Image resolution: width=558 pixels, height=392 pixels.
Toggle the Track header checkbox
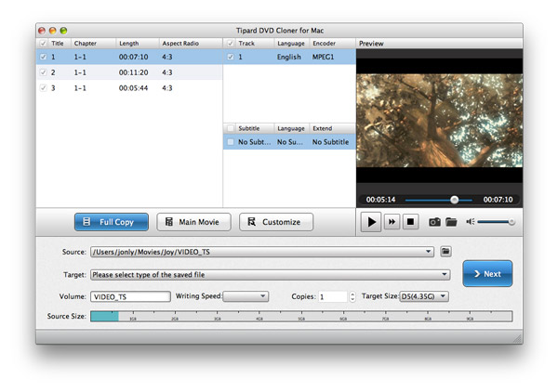231,44
